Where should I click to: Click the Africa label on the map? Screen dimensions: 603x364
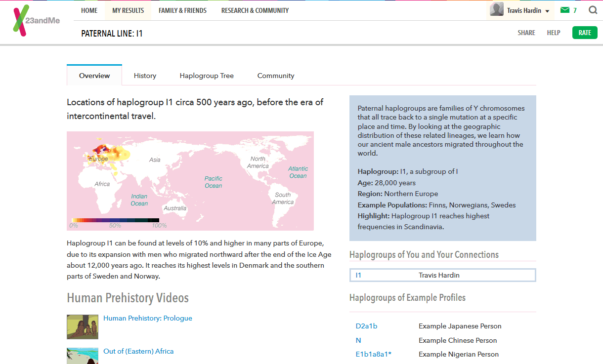click(102, 184)
